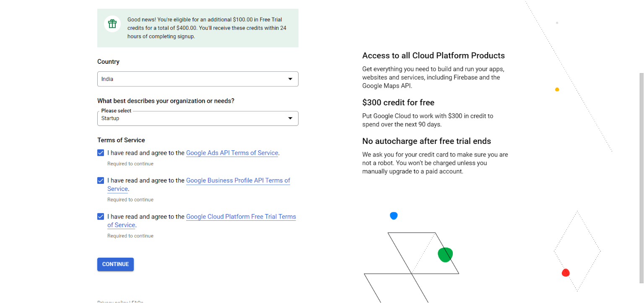Click the 'Get everything you need to build' paragraph
Screen dimensions: 644x303
pos(433,77)
